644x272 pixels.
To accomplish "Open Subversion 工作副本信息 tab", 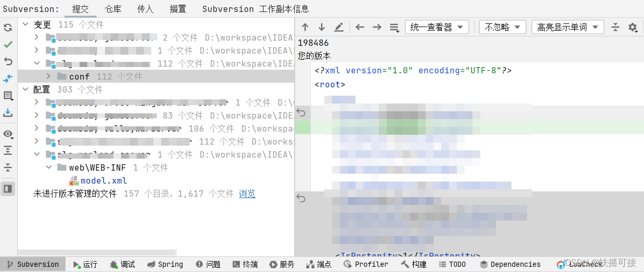I will click(255, 9).
